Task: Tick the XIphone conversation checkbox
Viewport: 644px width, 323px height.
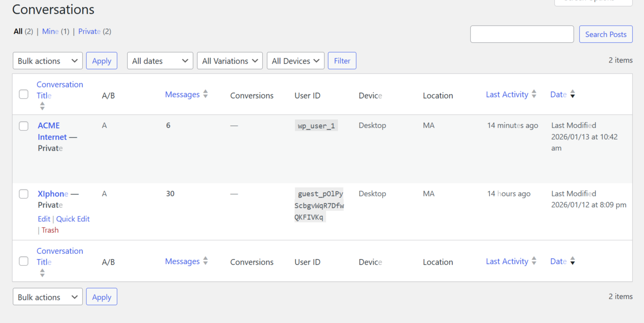Action: click(x=24, y=194)
